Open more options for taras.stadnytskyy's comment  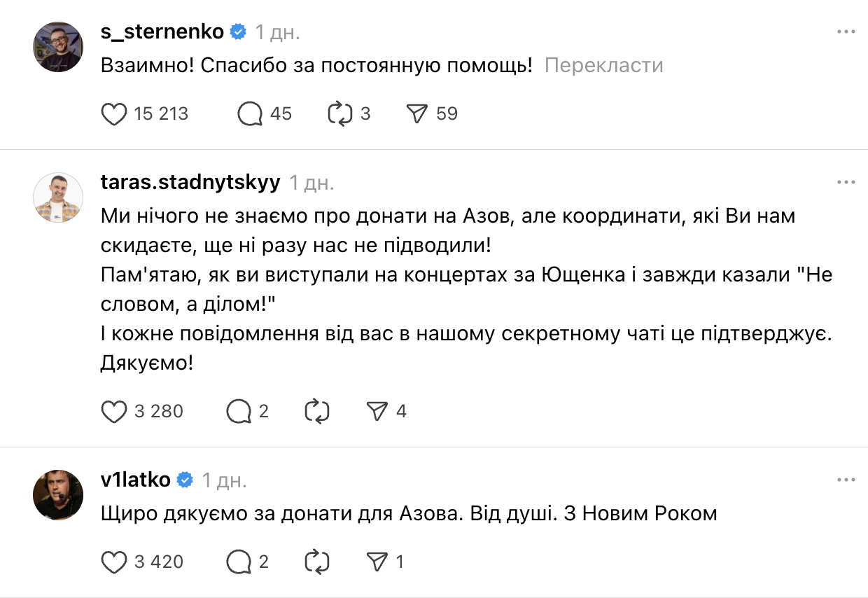click(846, 183)
